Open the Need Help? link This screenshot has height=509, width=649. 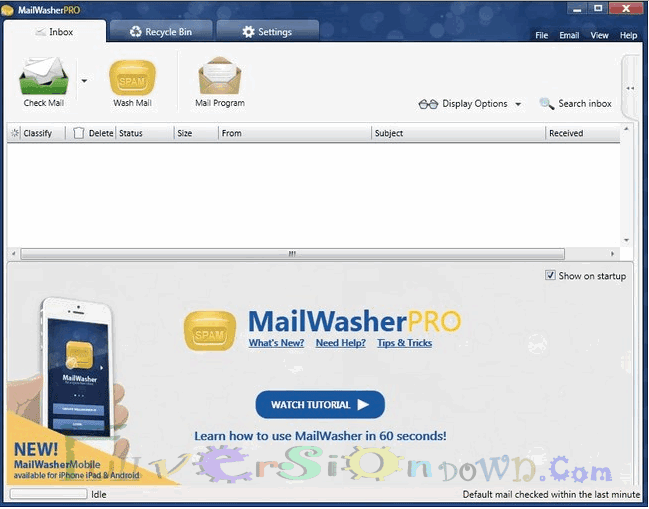(341, 343)
